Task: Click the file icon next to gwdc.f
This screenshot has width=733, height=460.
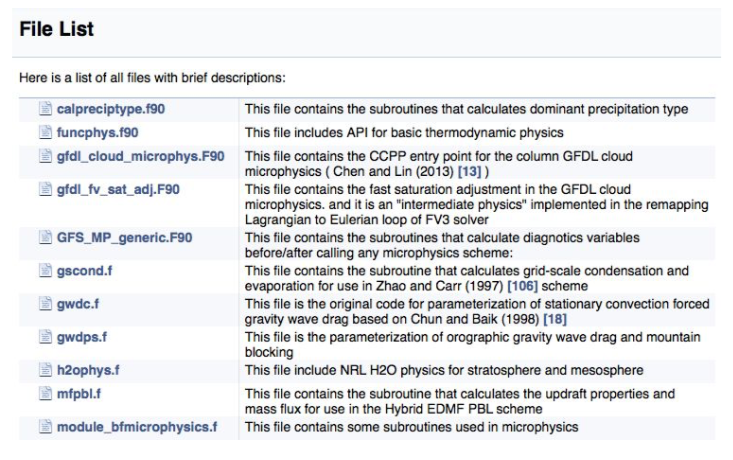Action: coord(45,303)
